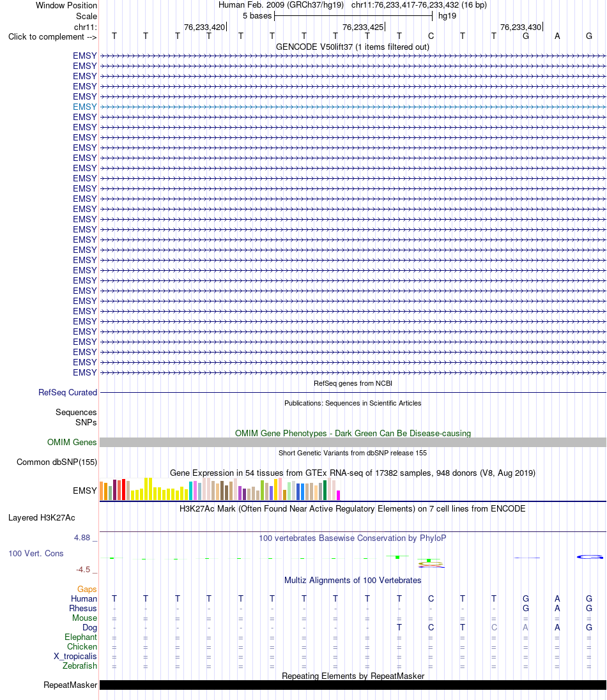Screen dimensions: 607x700
Task: Click the orange 'Gaps' label
Action: click(x=87, y=590)
